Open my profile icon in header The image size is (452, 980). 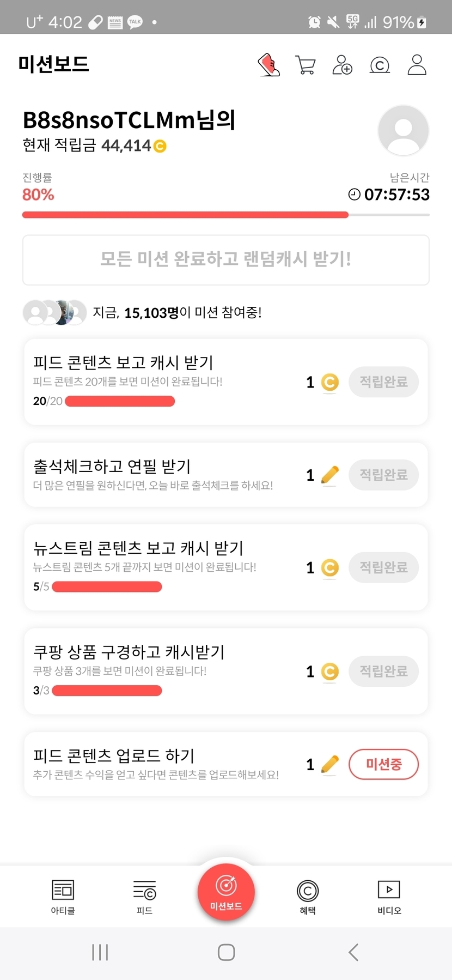[x=417, y=65]
